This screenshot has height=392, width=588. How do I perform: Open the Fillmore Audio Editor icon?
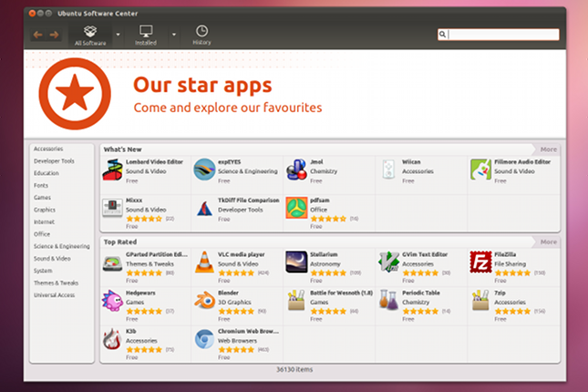click(x=480, y=170)
